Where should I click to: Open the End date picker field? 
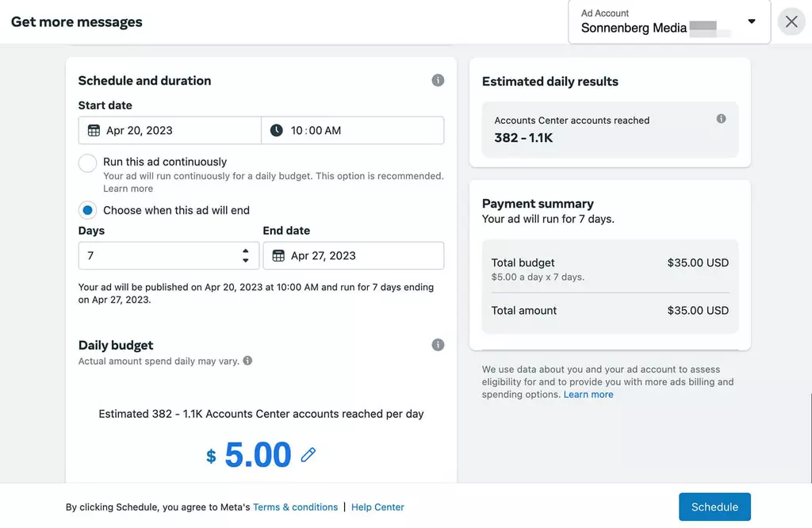(353, 256)
